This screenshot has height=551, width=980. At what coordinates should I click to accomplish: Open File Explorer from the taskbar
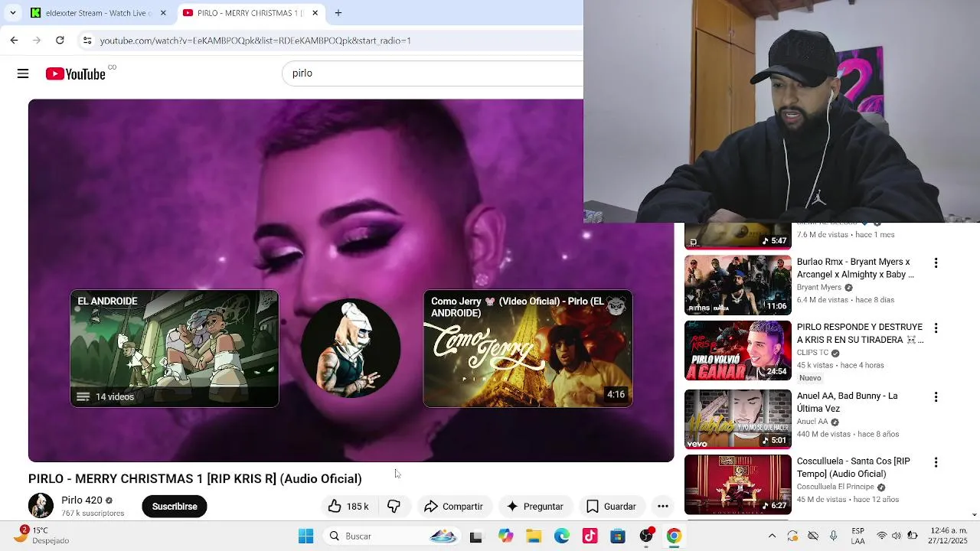pos(534,536)
